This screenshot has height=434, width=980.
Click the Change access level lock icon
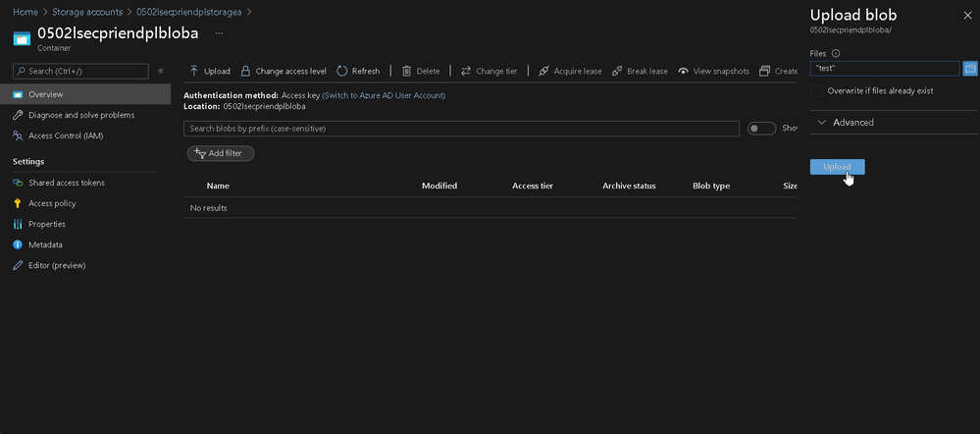[245, 72]
